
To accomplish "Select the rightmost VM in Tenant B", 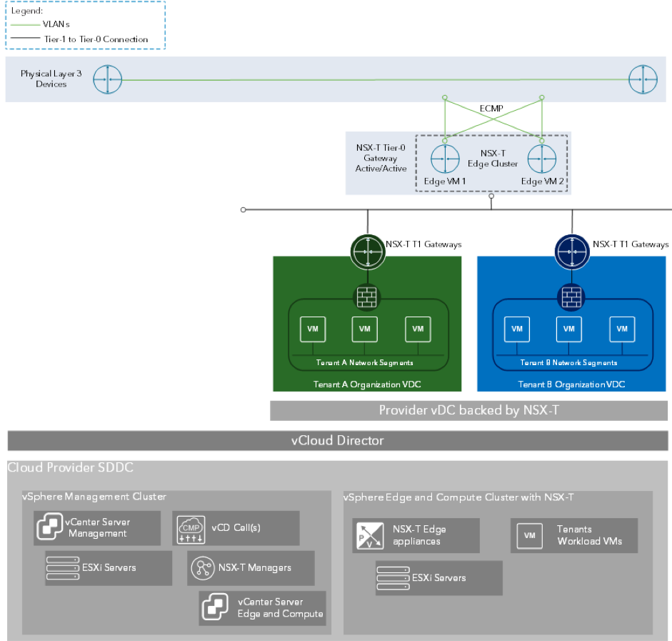I will [622, 329].
